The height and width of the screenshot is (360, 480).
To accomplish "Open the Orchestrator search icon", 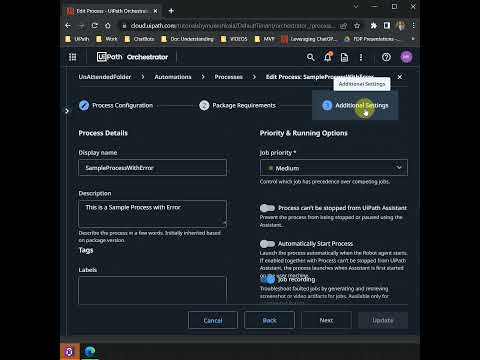I will (310, 57).
